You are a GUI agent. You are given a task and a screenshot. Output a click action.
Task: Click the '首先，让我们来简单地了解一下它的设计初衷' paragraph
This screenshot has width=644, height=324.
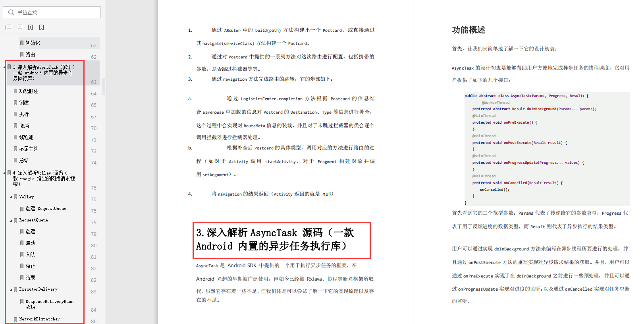coord(504,49)
